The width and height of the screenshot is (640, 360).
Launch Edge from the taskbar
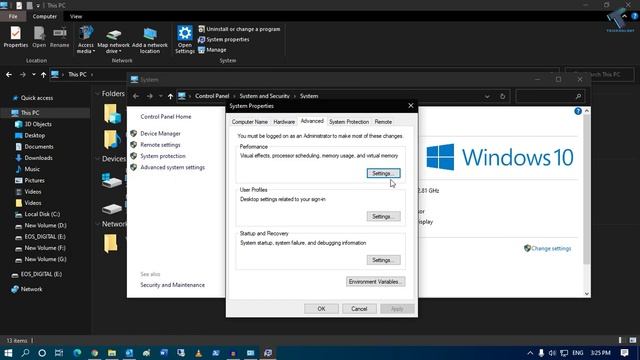tap(77, 353)
